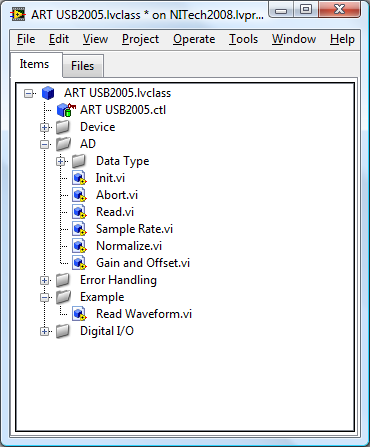The image size is (370, 447).
Task: Collapse the ART USB2005.lvclass root node
Action: pos(29,93)
